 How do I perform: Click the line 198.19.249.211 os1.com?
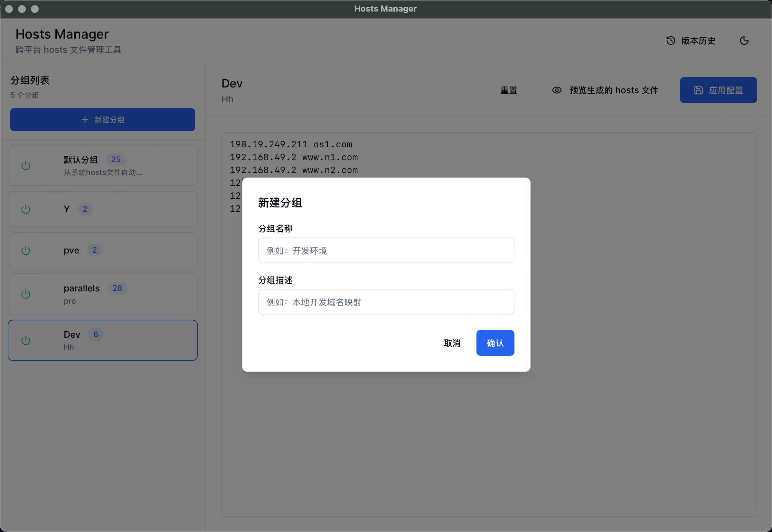[x=291, y=144]
